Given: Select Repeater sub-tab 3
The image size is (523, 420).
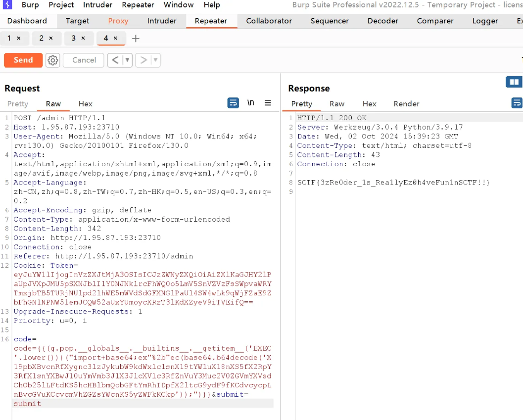Looking at the screenshot, I should [74, 39].
